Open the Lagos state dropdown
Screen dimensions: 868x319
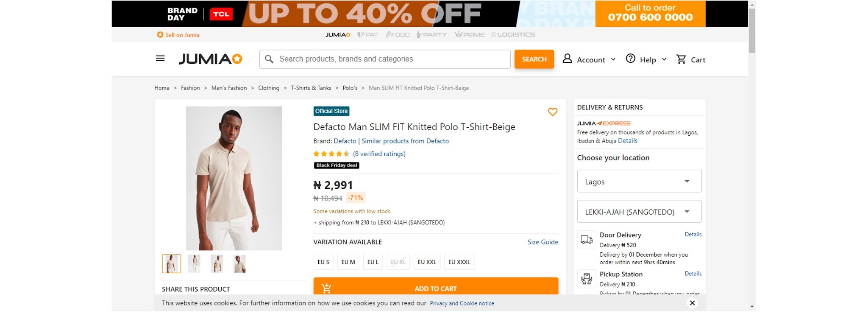(x=639, y=182)
